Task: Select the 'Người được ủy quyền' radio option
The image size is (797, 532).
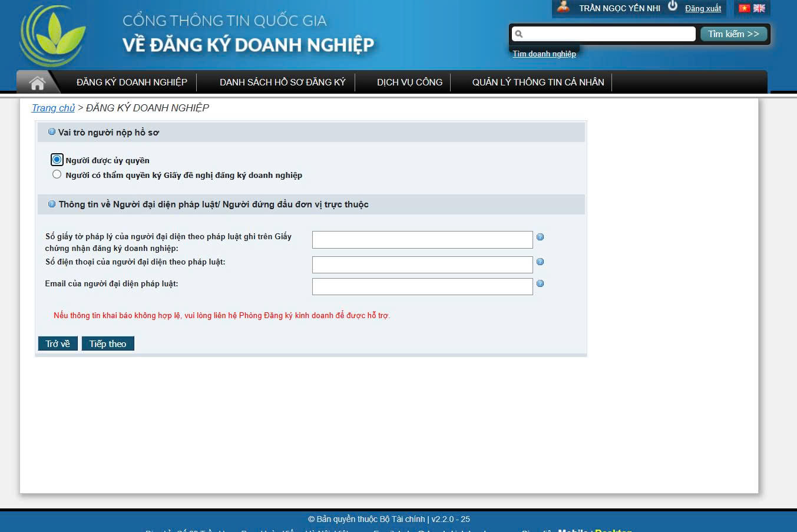Action: tap(57, 160)
